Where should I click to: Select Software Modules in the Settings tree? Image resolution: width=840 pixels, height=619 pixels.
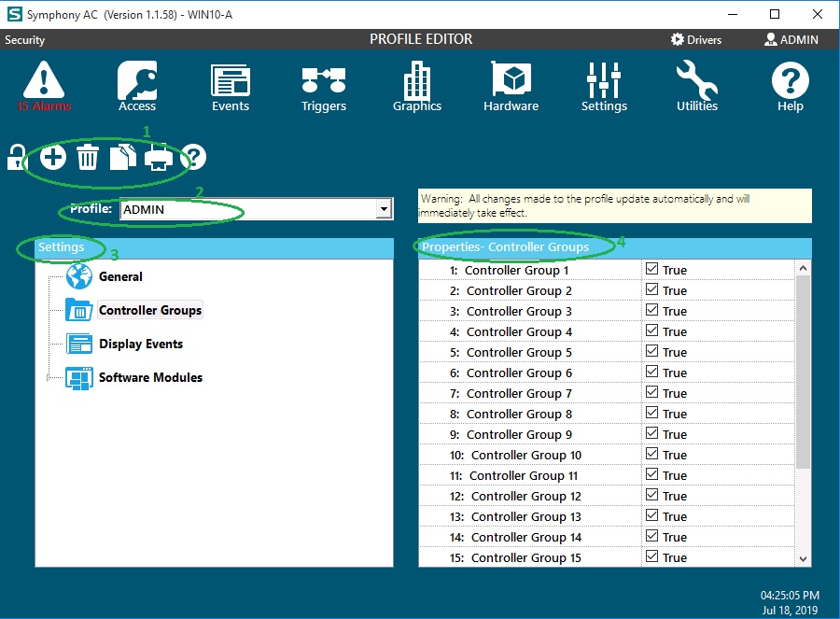pyautogui.click(x=150, y=378)
